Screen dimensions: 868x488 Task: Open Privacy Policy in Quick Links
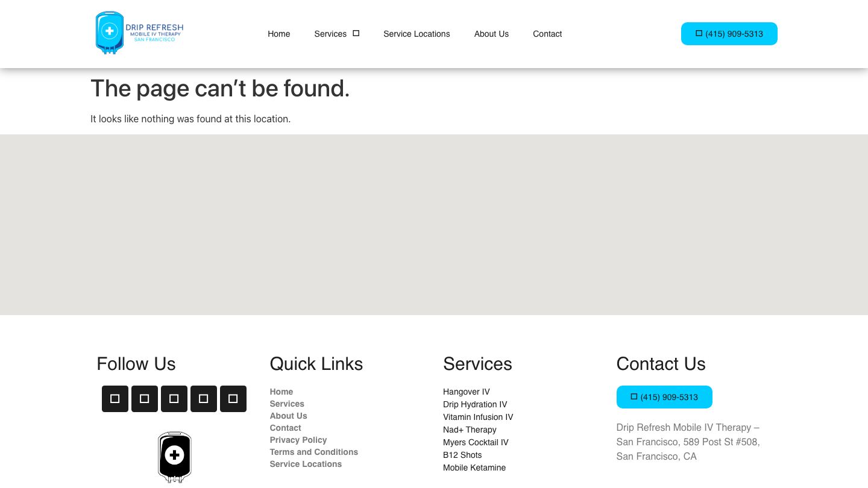(298, 440)
